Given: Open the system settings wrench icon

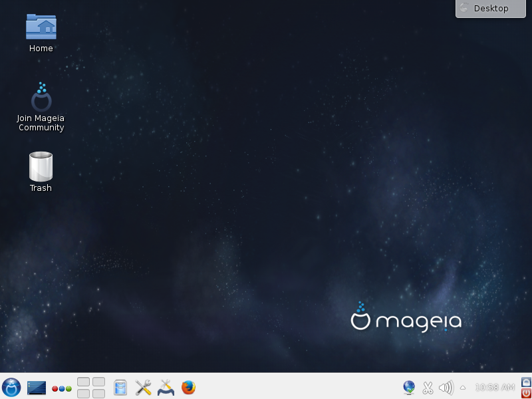Looking at the screenshot, I should [143, 388].
